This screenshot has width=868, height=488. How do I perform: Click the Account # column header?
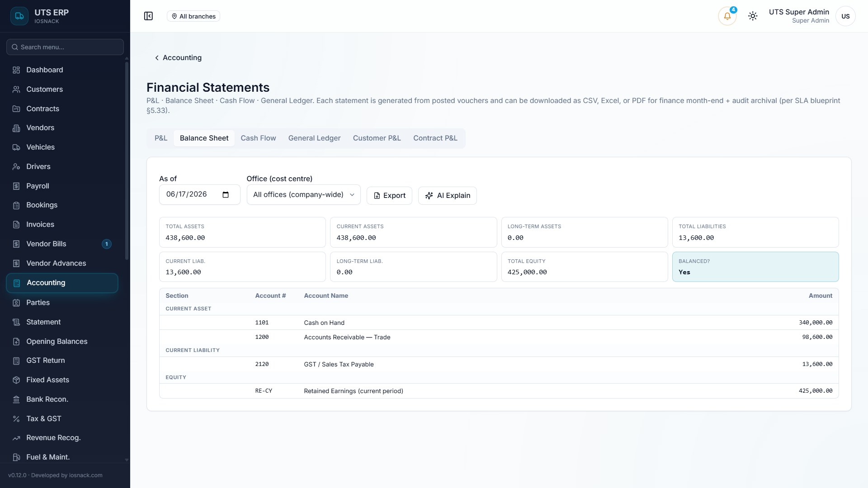[x=270, y=296]
